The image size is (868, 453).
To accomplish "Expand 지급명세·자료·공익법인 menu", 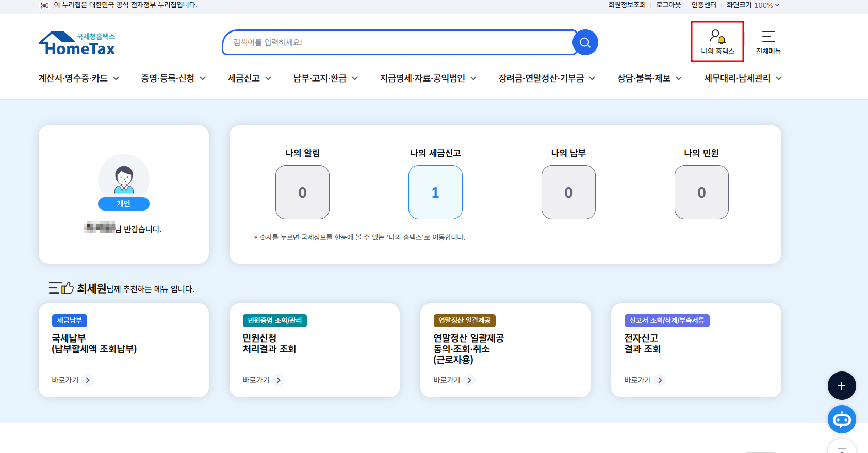I will click(x=429, y=78).
